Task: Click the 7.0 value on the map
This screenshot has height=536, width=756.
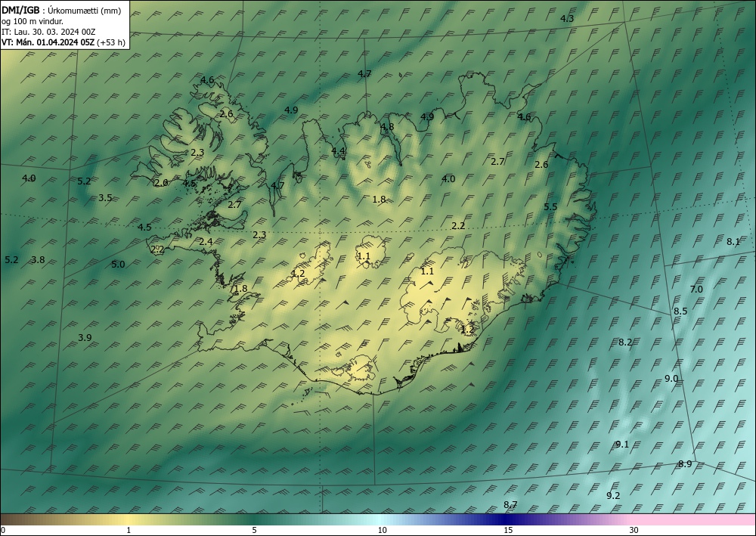Action: (x=696, y=290)
